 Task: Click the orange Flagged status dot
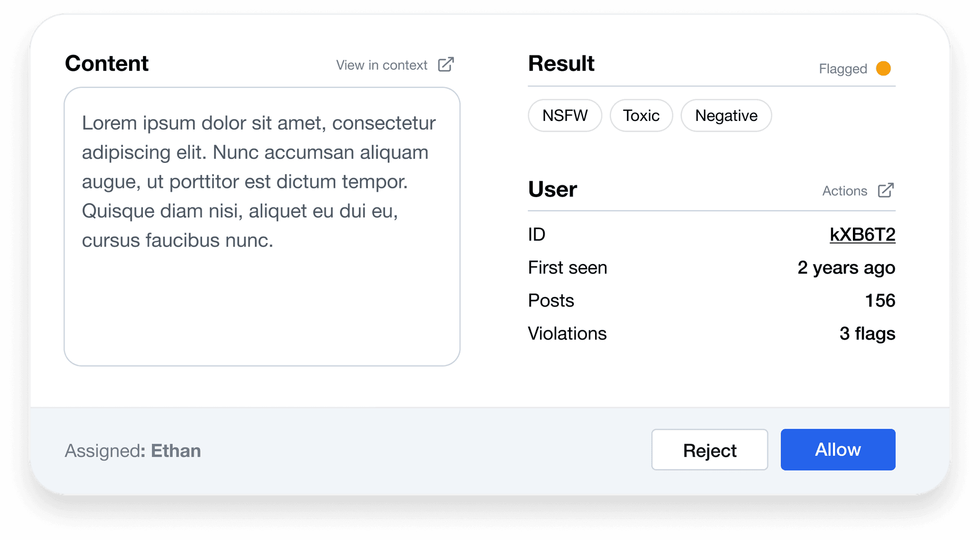pyautogui.click(x=884, y=68)
